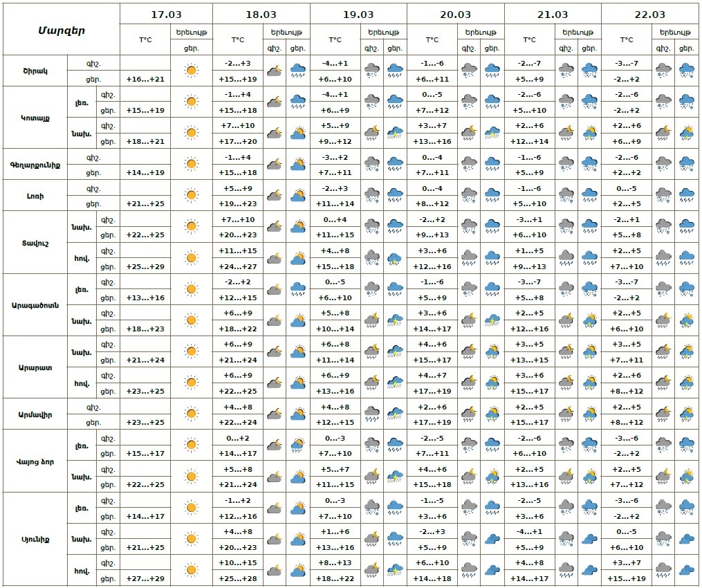Click the +27...+29 temperature cell for Սյունիք
The width and height of the screenshot is (702, 588).
[145, 578]
